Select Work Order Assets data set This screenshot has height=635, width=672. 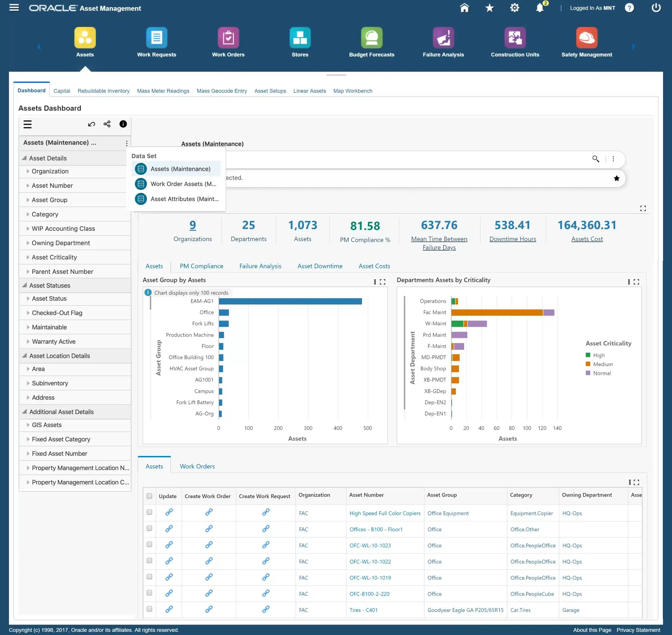(x=176, y=184)
